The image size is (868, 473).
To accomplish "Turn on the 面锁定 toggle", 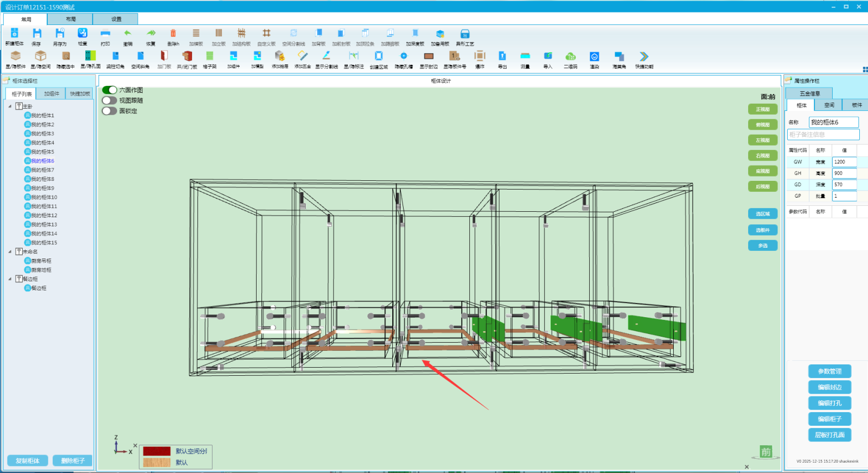I will click(x=110, y=111).
